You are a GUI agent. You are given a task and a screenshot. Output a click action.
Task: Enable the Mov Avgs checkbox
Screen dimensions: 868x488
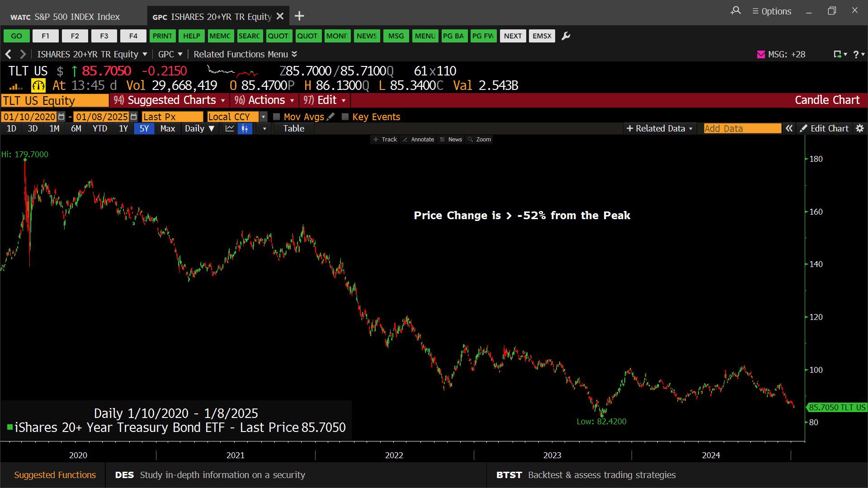[x=277, y=117]
